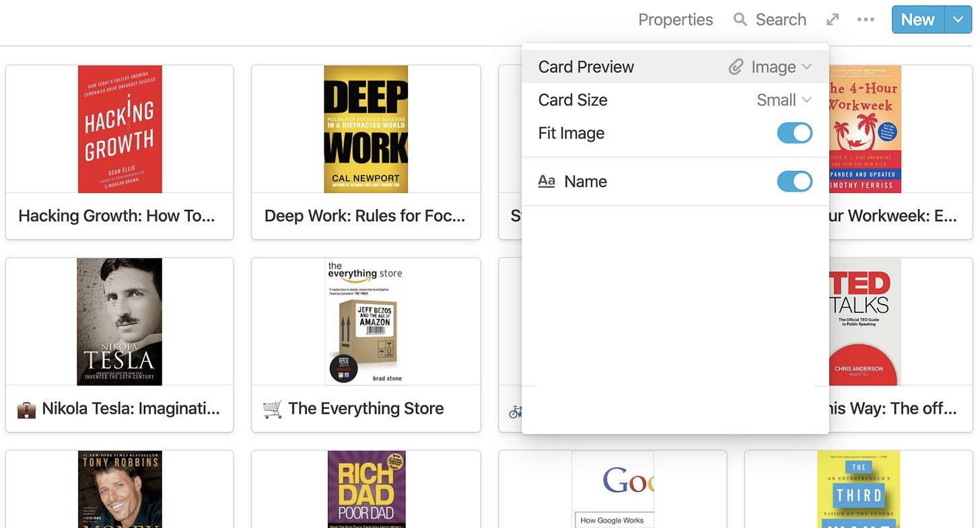This screenshot has width=980, height=528.
Task: Click the Nikola Tesla book cover
Action: pyautogui.click(x=120, y=322)
